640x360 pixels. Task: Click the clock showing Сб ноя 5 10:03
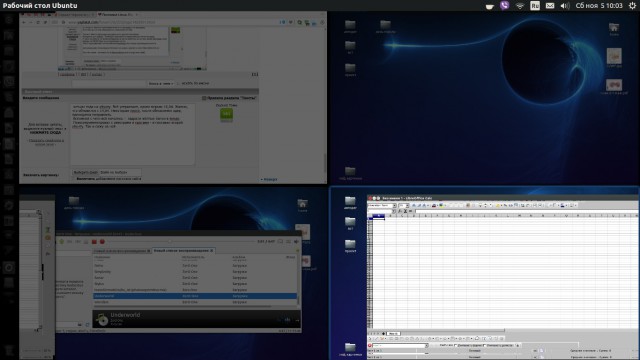pyautogui.click(x=599, y=6)
